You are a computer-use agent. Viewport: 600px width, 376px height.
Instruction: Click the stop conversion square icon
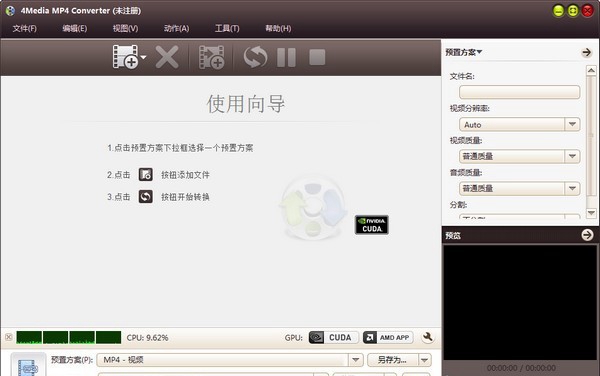pos(317,57)
